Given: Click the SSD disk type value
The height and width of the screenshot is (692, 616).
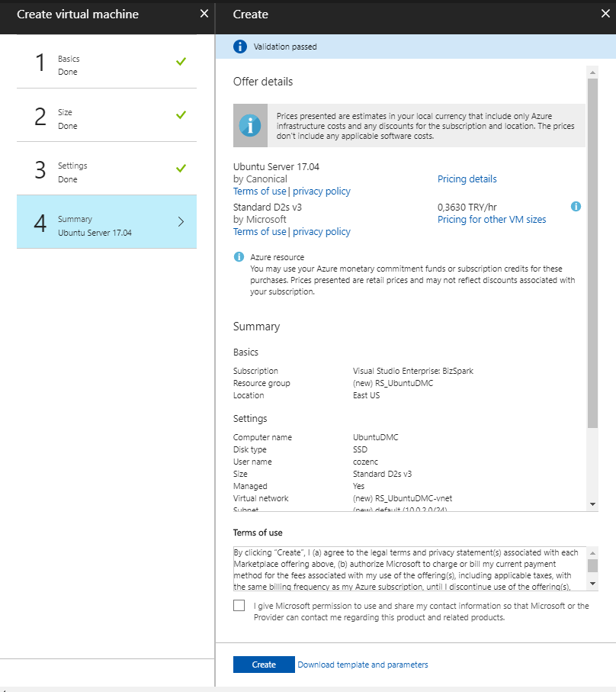Looking at the screenshot, I should (360, 449).
